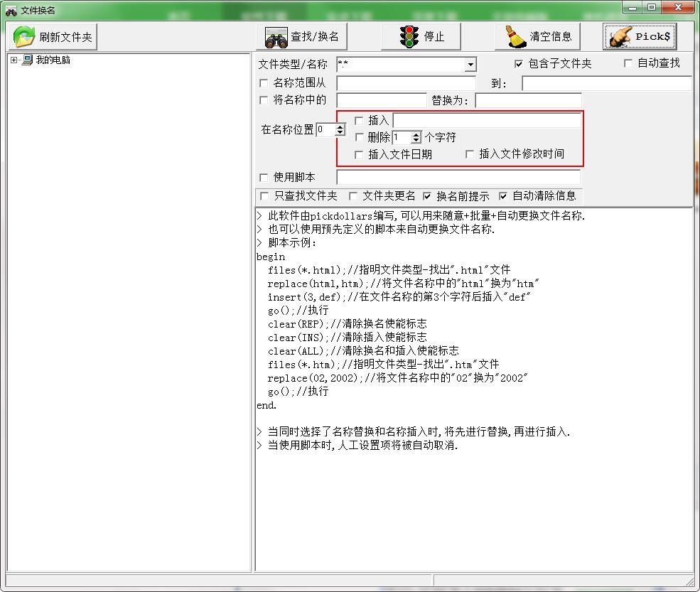700x592 pixels.
Task: Click the 刷新文件夹 button label
Action: pos(65,37)
